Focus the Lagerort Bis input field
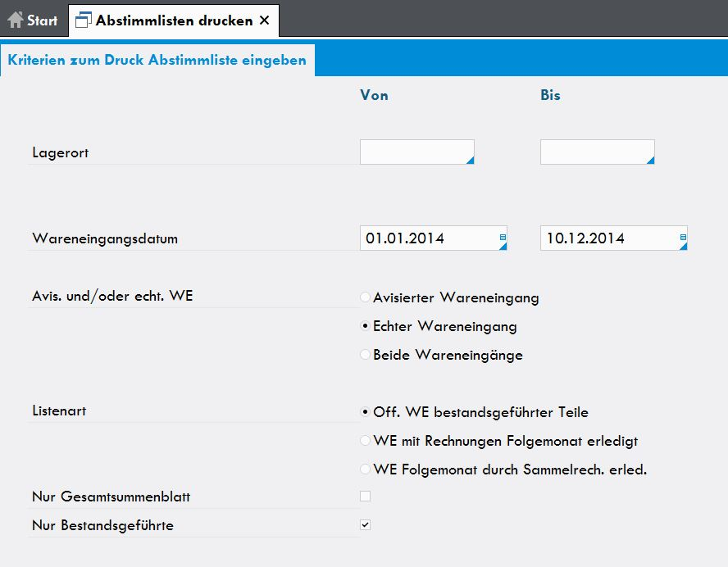Viewport: 728px width, 567px height. [598, 152]
